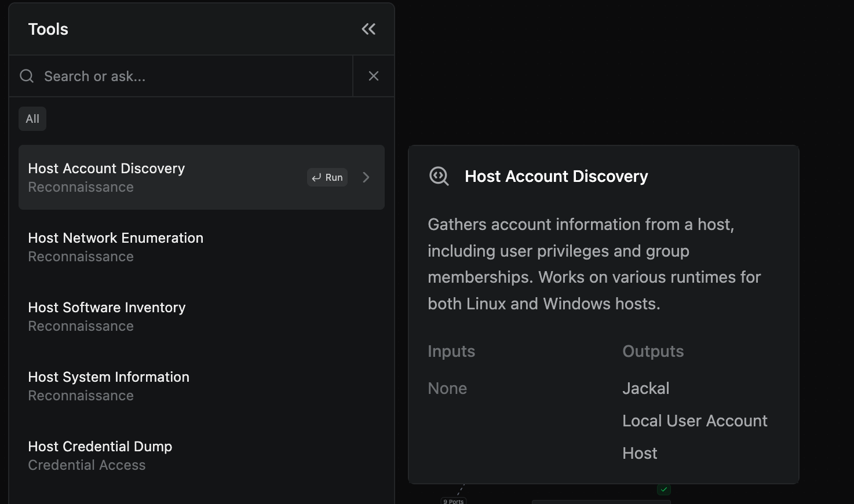Click the Tools panel heading

[48, 29]
